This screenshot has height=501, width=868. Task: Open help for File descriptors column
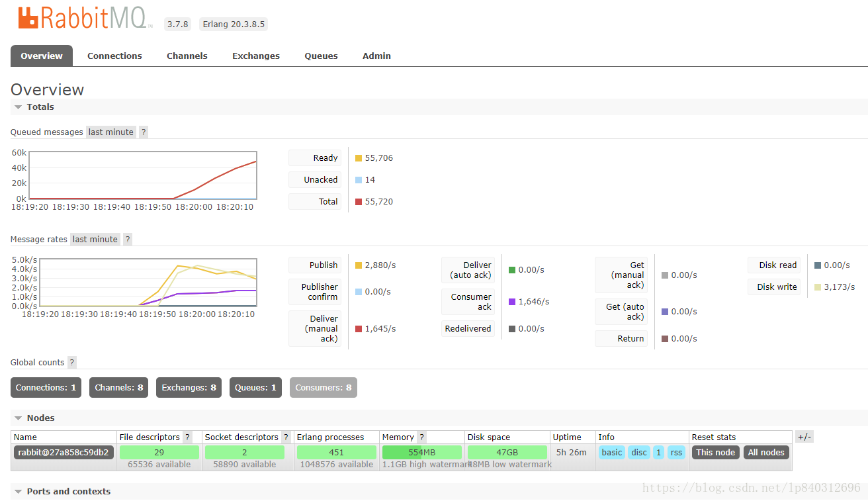(187, 437)
